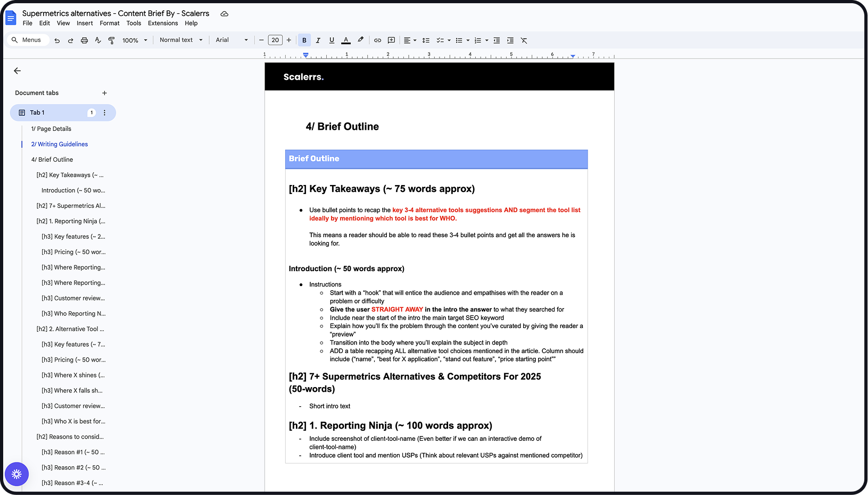Click the left indent ruler marker

click(x=305, y=55)
